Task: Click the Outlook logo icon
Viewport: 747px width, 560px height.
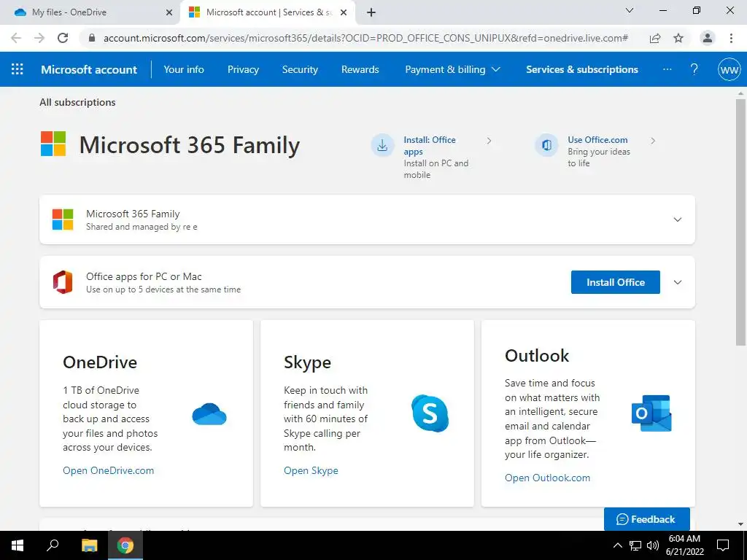Action: (651, 413)
